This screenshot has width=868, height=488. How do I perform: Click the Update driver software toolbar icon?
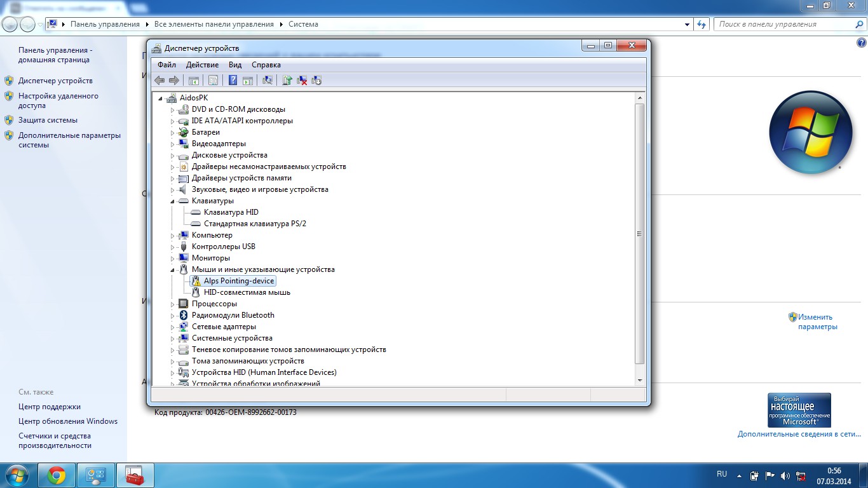pos(287,80)
